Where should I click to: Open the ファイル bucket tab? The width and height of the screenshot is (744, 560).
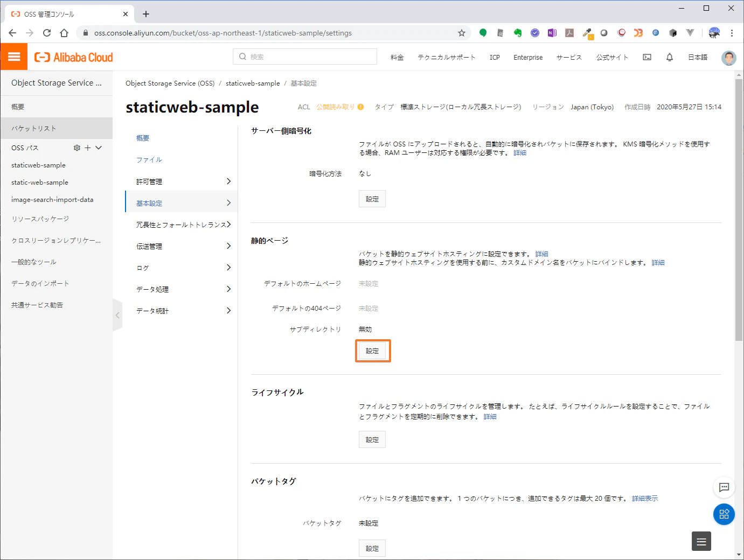coord(149,160)
